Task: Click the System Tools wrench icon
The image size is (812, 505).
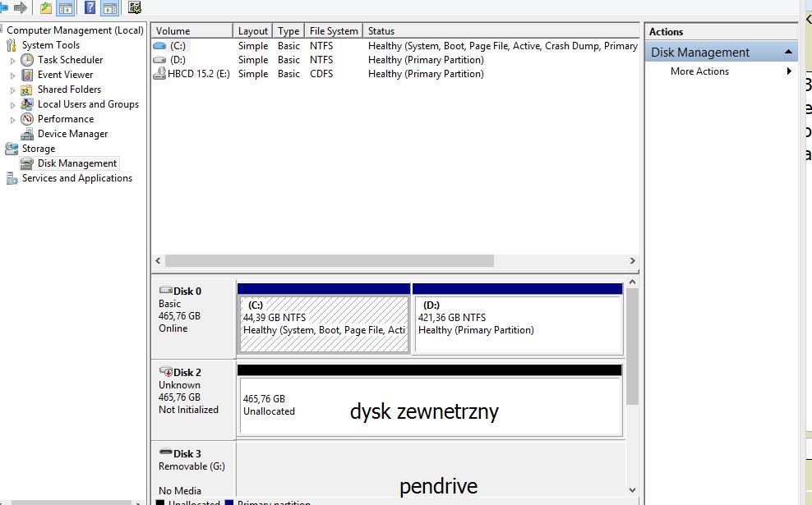Action: coord(12,45)
